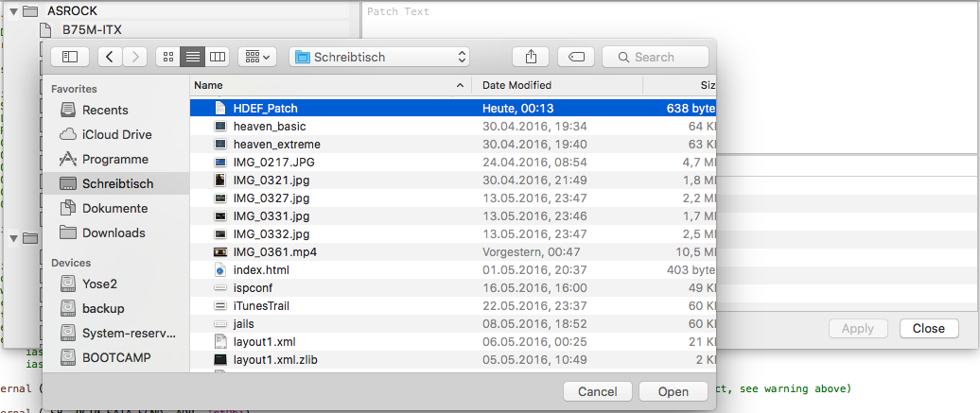Open the Schreibtisch location popup
Image resolution: width=980 pixels, height=413 pixels.
(379, 57)
